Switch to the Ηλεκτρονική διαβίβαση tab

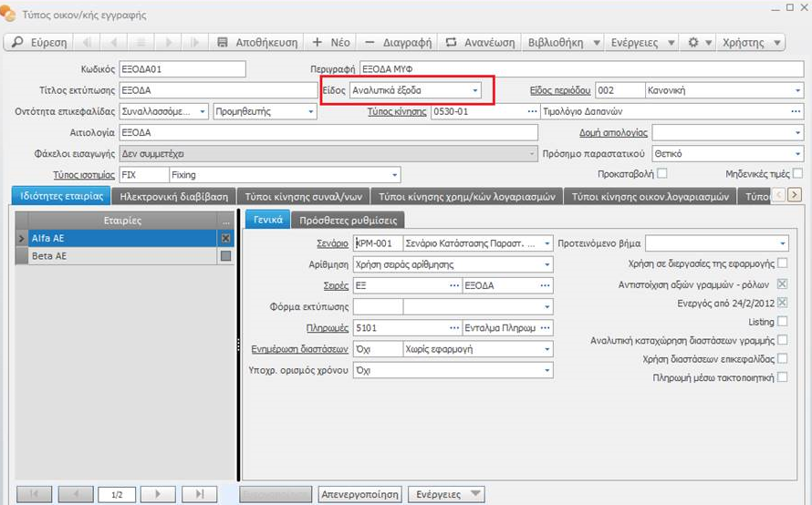[174, 196]
